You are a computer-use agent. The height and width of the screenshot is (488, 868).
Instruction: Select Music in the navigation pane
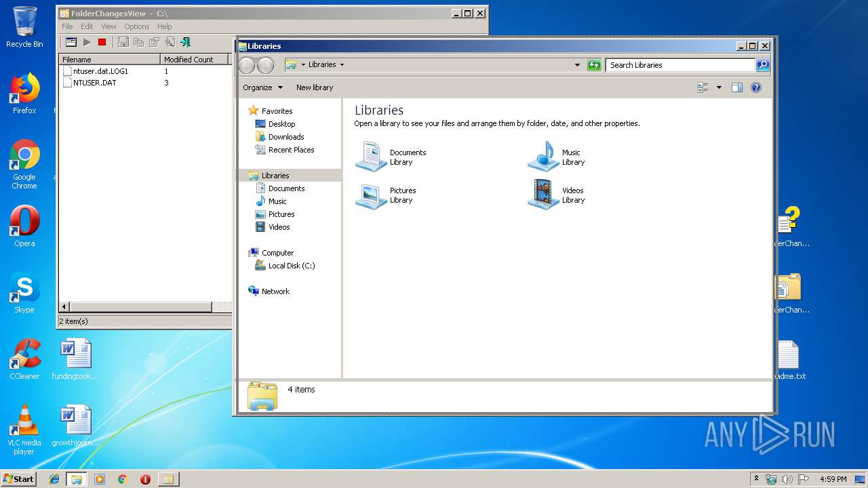(x=271, y=201)
